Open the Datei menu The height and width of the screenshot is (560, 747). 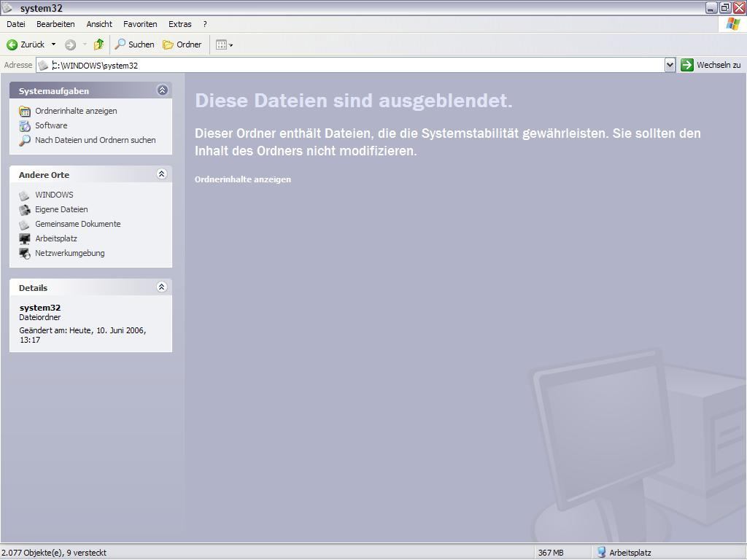tap(16, 24)
